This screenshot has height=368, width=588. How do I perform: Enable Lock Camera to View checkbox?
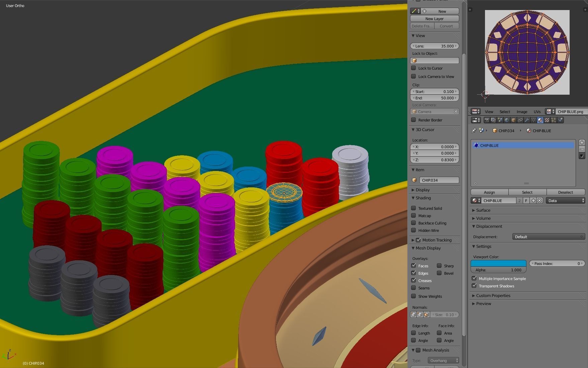tap(414, 76)
